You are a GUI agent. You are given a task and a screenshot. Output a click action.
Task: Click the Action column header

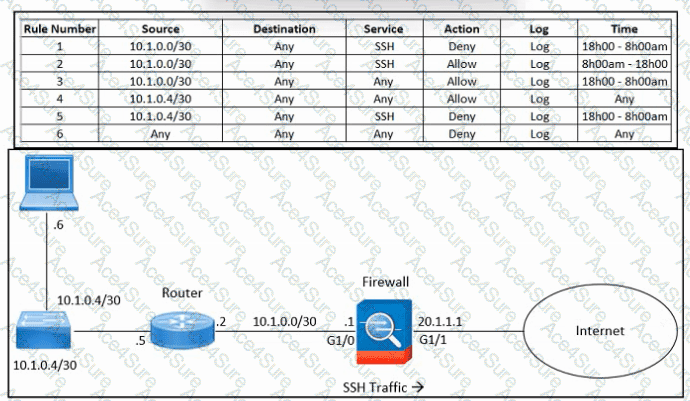click(x=462, y=29)
